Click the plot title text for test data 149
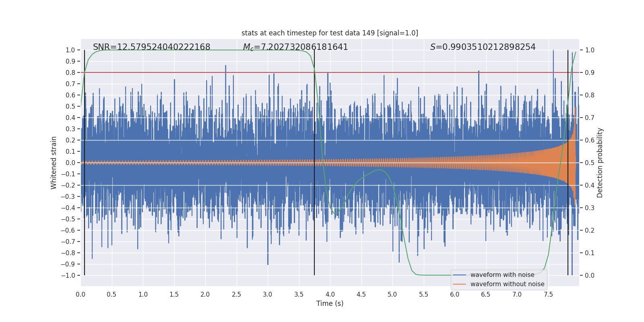 (x=330, y=33)
